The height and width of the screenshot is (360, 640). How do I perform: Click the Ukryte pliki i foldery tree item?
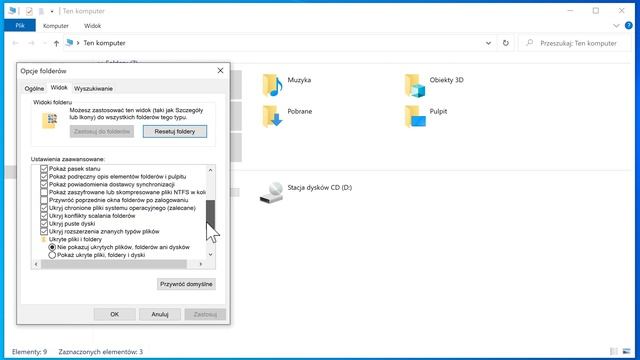click(x=75, y=239)
